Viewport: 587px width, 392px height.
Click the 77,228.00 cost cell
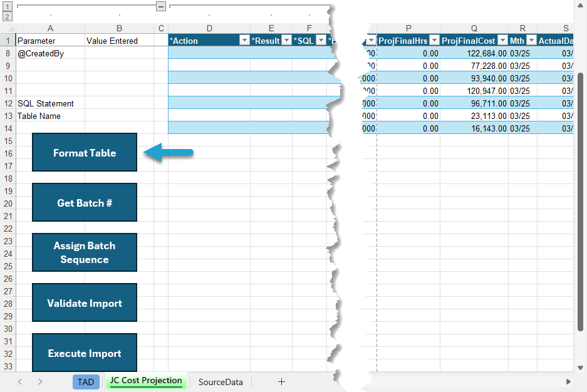tap(474, 66)
